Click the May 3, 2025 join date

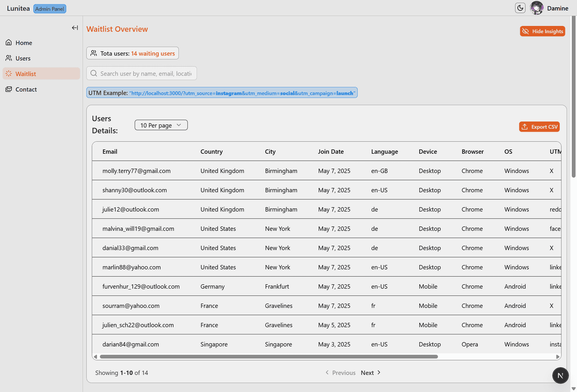tap(334, 344)
